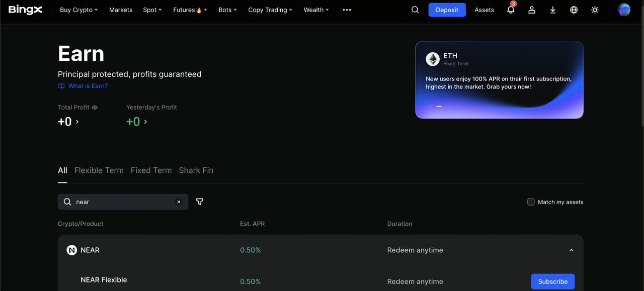Clear the 'near' search text
The width and height of the screenshot is (644, 291).
(x=179, y=202)
